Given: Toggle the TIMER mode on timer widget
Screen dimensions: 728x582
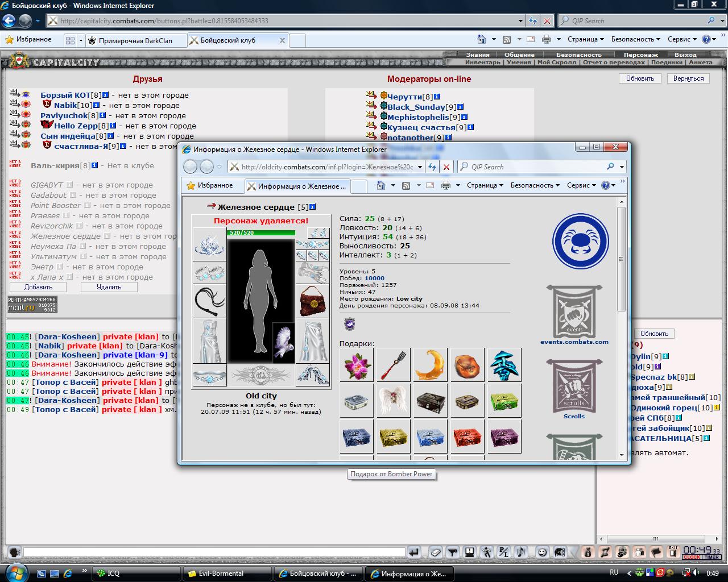Looking at the screenshot, I should 712,557.
